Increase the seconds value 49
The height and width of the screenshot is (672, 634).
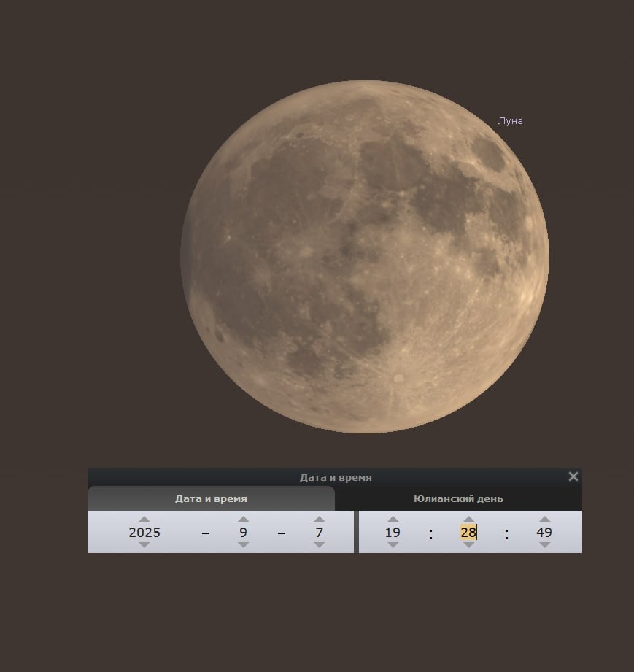(x=545, y=519)
